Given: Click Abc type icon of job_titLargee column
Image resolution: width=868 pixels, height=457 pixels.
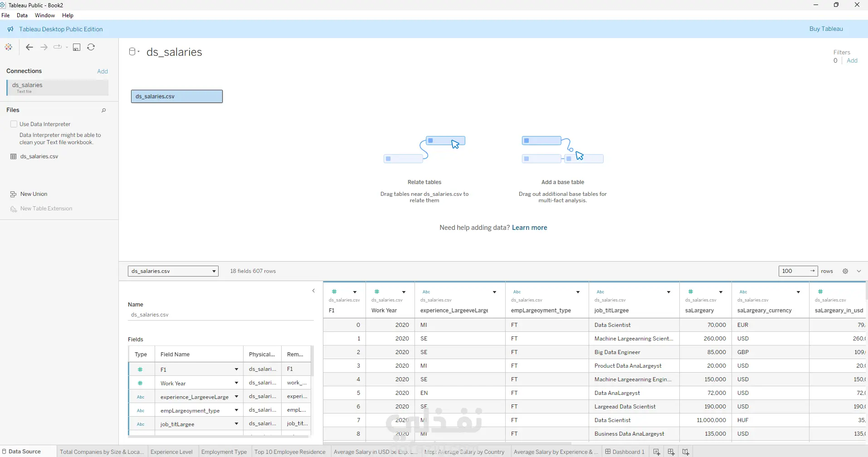Looking at the screenshot, I should point(600,292).
